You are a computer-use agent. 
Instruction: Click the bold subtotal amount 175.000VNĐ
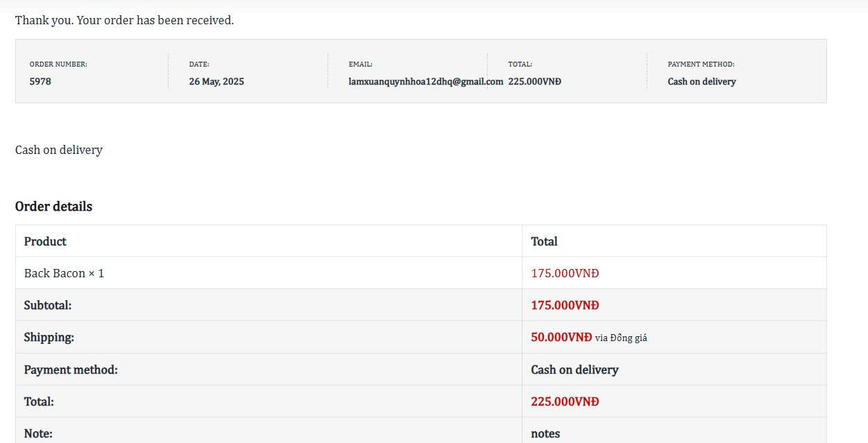click(565, 305)
